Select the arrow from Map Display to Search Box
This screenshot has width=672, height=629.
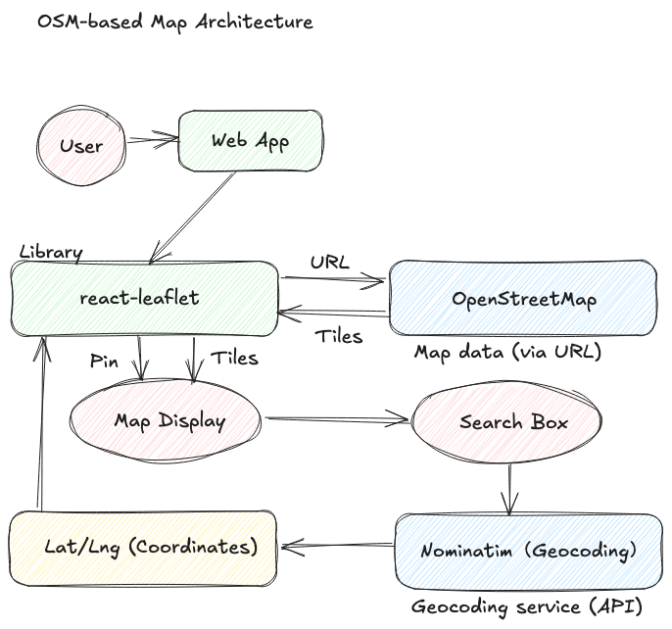click(x=338, y=418)
